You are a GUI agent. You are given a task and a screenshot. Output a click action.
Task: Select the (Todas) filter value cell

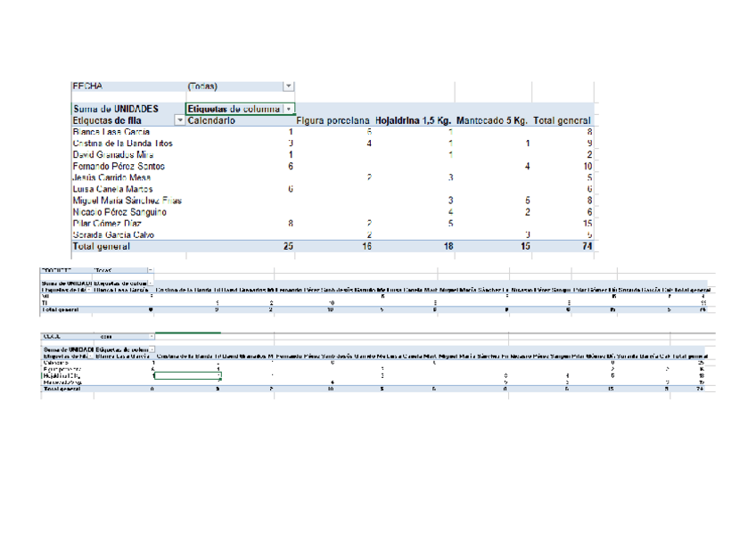[202, 86]
